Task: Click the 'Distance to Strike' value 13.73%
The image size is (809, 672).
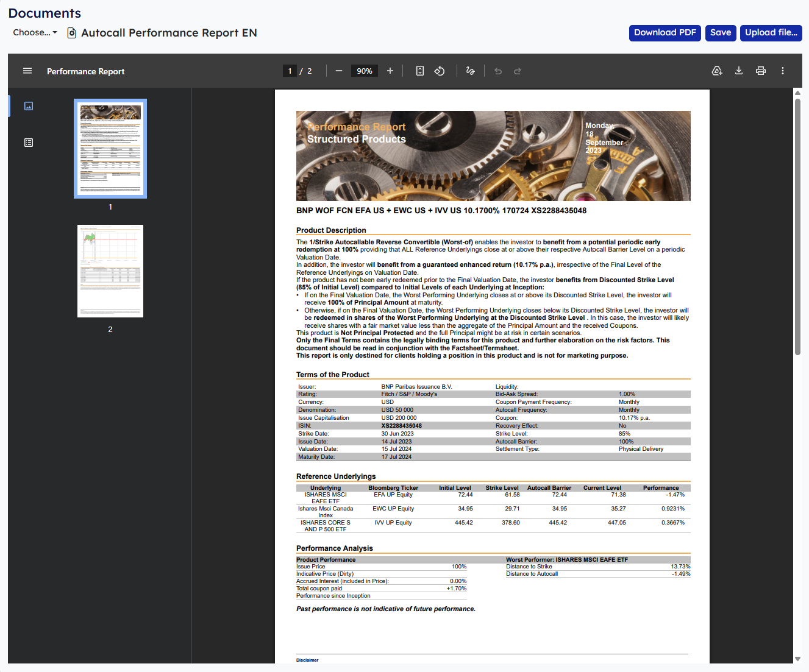Action: [x=681, y=567]
